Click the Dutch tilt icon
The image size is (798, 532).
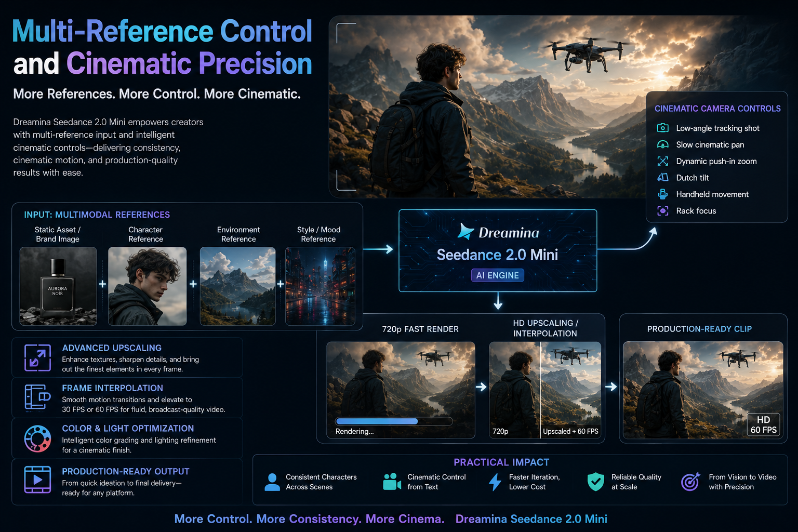pyautogui.click(x=663, y=178)
